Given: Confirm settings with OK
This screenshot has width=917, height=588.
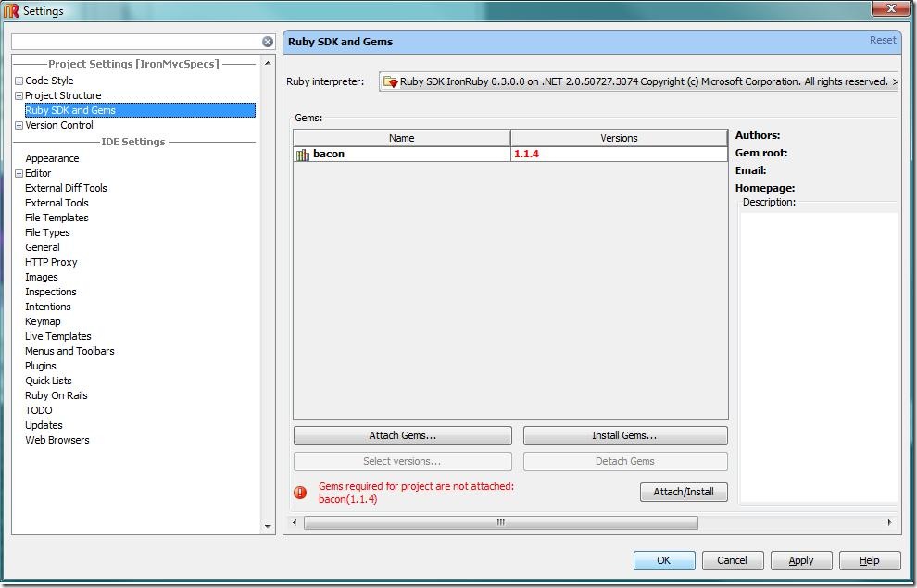Looking at the screenshot, I should (664, 560).
